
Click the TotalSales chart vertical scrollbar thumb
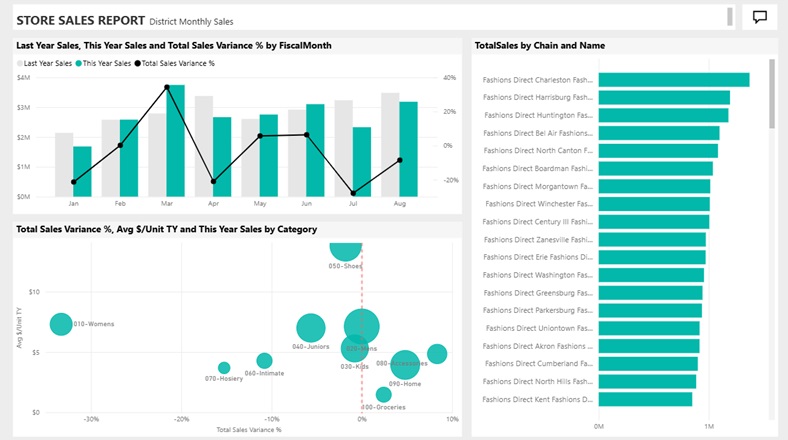(772, 93)
